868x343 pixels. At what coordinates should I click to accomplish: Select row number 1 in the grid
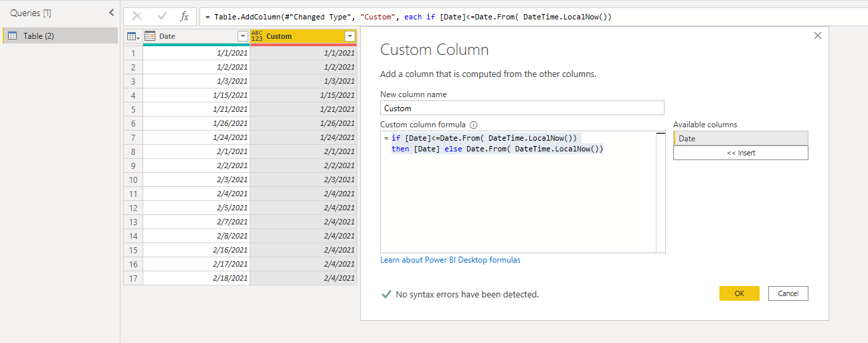tap(133, 52)
